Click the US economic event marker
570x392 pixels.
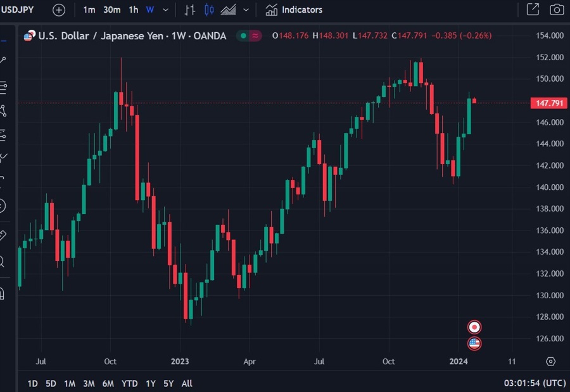(474, 343)
